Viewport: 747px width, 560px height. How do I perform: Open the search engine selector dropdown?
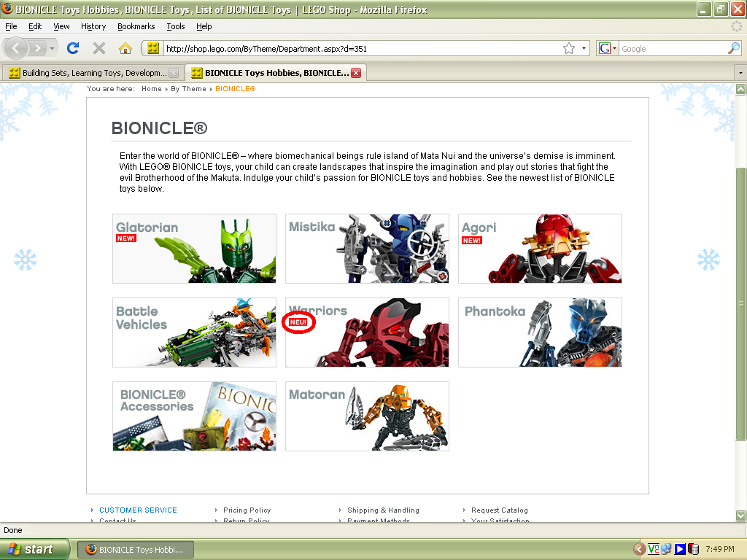[614, 48]
